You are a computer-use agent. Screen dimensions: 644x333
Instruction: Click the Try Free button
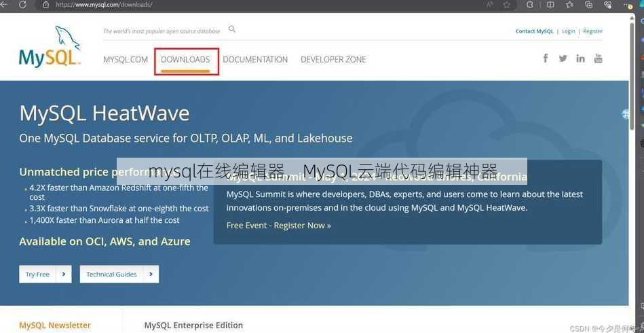coord(45,274)
